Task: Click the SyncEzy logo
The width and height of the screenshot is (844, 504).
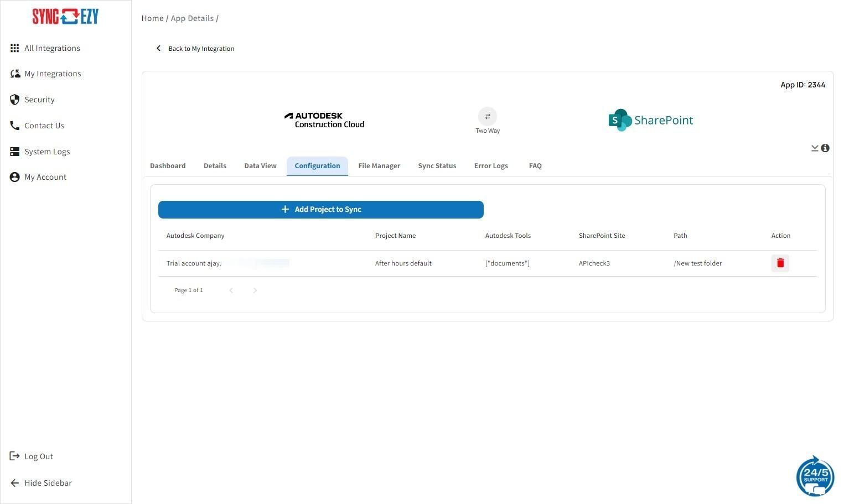Action: (x=65, y=17)
